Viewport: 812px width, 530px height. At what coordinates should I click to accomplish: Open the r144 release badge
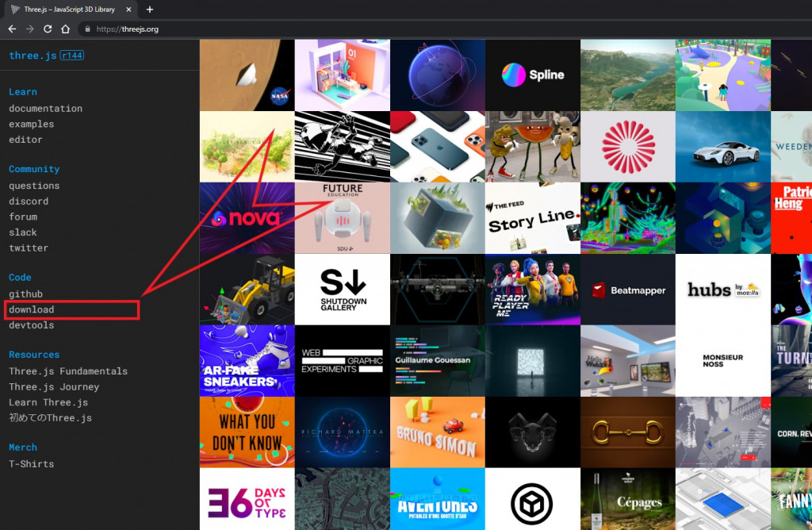point(72,55)
